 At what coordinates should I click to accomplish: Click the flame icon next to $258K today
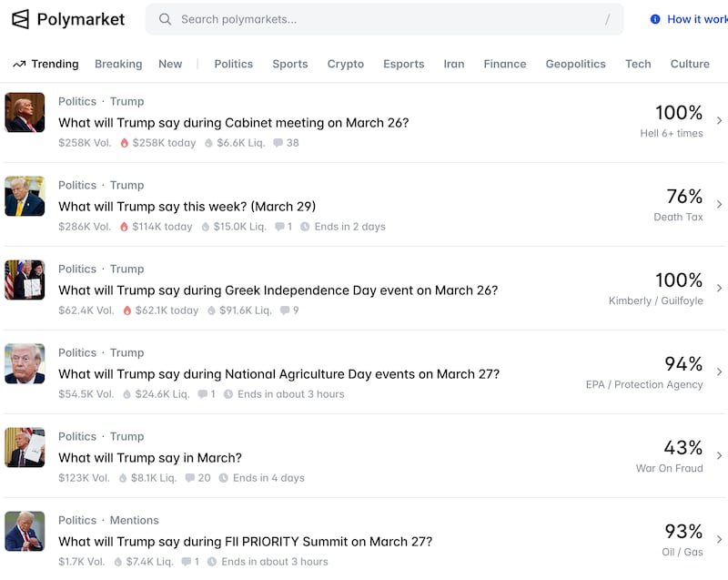point(125,143)
